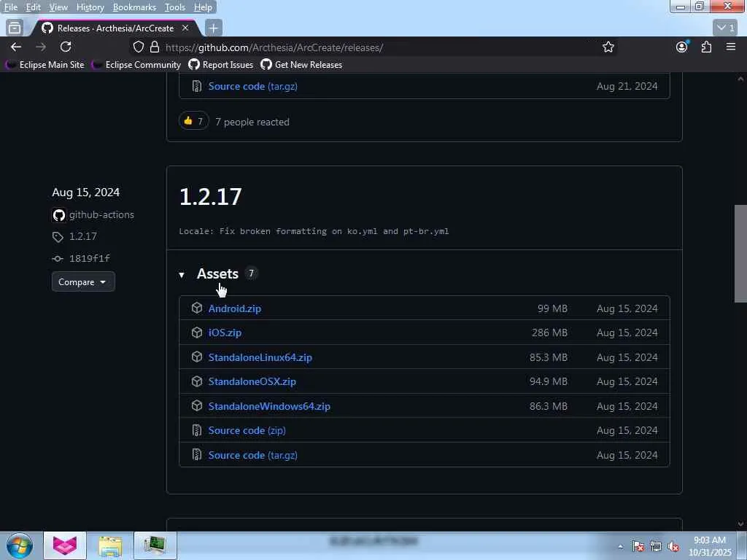Download StandaloneLinux64.zip asset
The image size is (747, 560).
pos(260,357)
